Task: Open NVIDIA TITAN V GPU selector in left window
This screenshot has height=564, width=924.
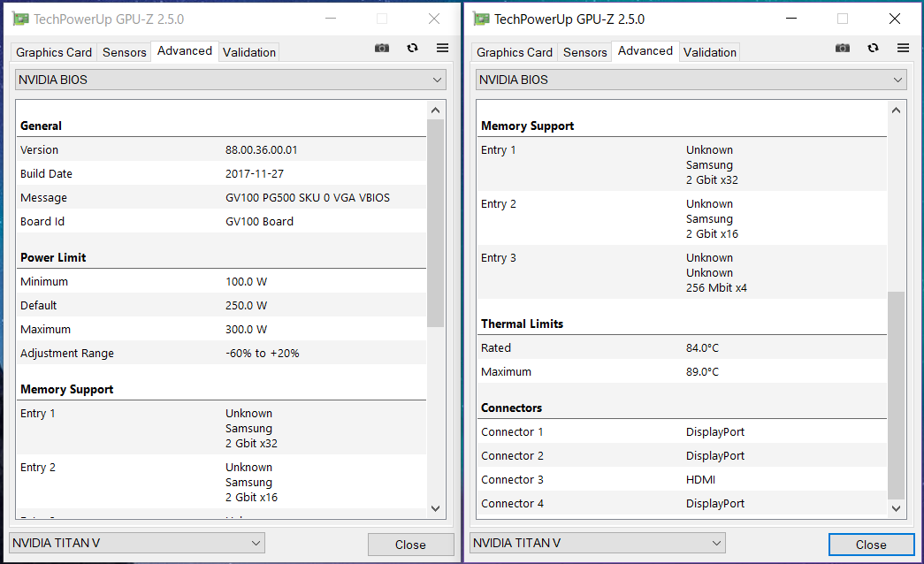Action: click(x=137, y=543)
